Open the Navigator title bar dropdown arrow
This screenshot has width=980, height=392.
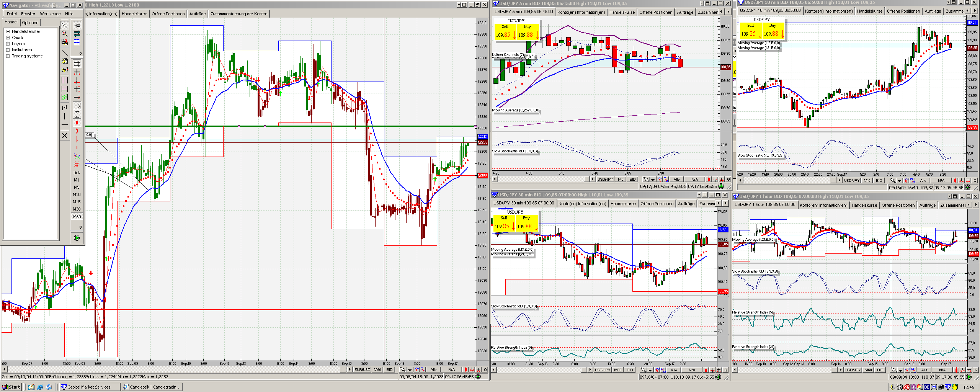tap(54, 5)
